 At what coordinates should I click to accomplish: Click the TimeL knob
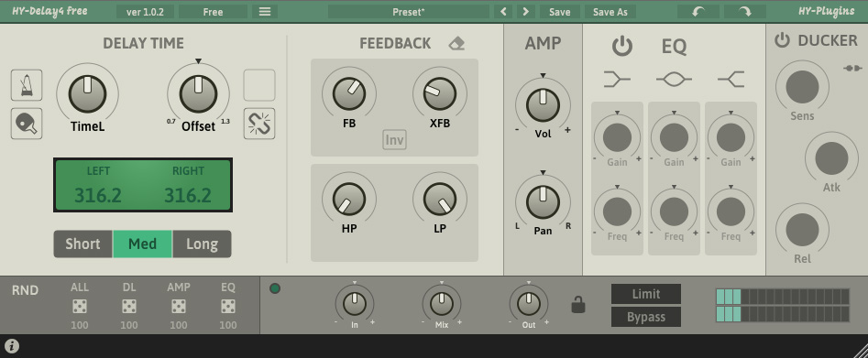87,94
